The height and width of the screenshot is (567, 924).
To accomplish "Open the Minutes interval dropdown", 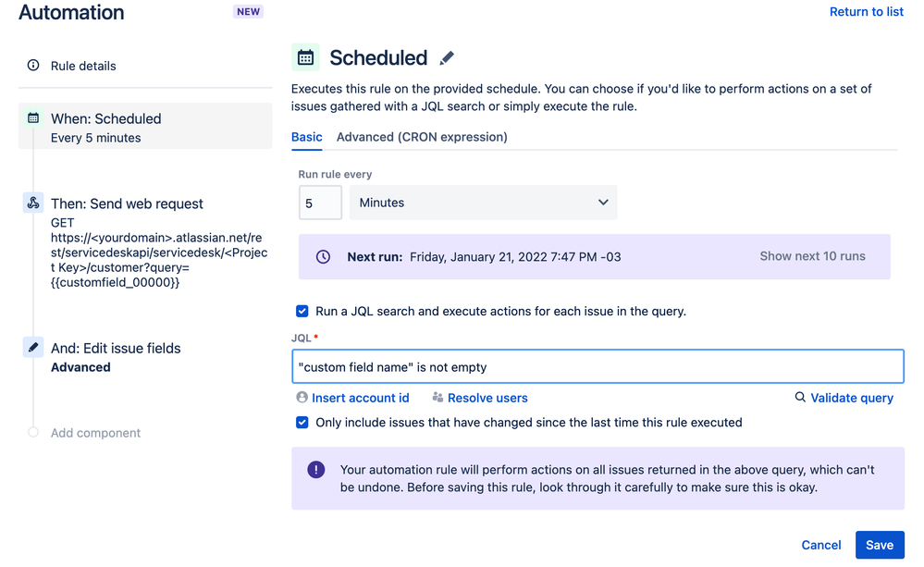I will (x=483, y=203).
